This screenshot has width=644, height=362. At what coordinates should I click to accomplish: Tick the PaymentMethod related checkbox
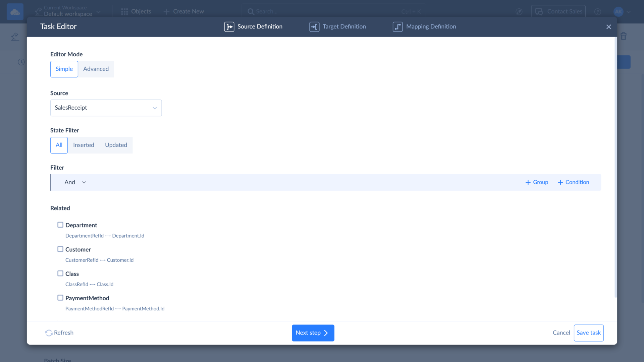(x=60, y=298)
